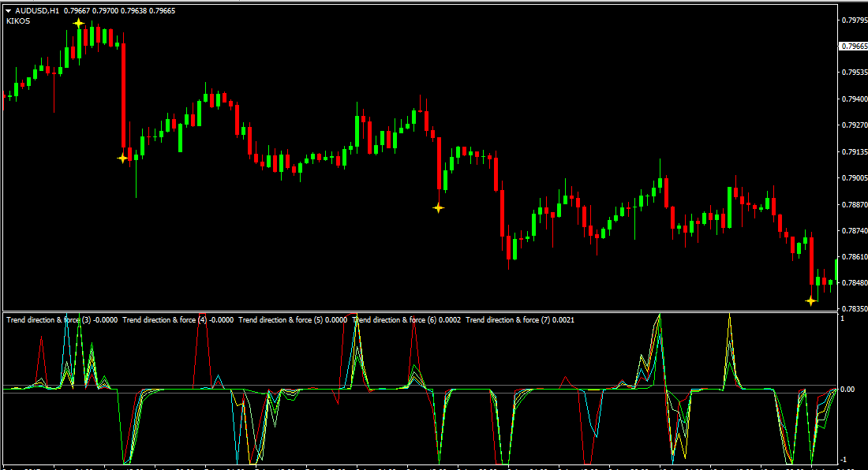
Task: Click the 0.00 value on the indicator scale
Action: (x=849, y=390)
